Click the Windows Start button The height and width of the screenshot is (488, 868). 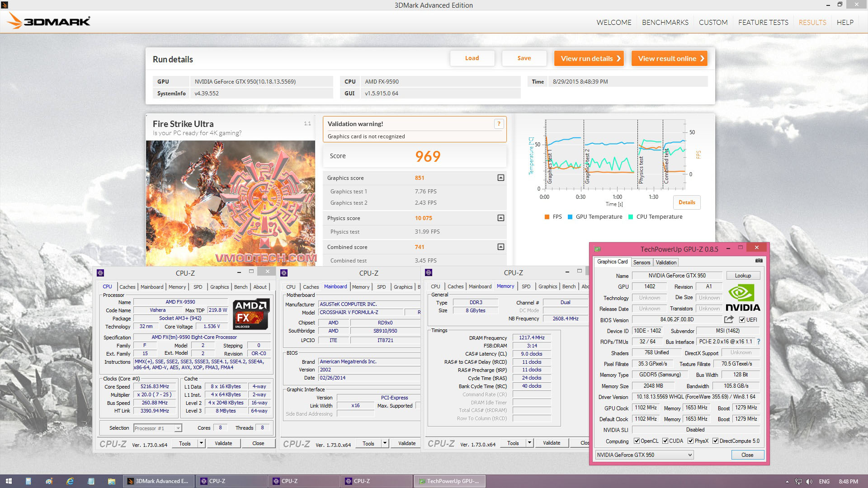click(x=9, y=481)
